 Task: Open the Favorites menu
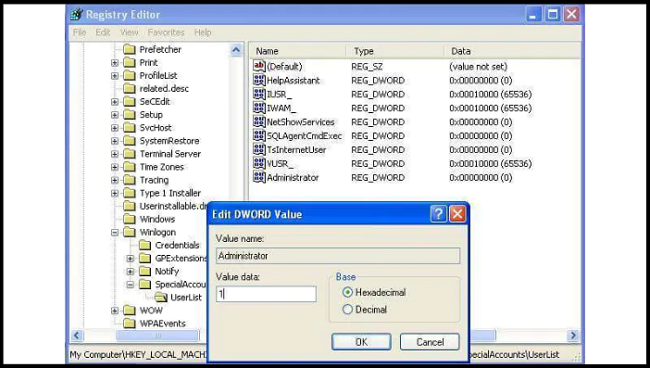(x=166, y=32)
